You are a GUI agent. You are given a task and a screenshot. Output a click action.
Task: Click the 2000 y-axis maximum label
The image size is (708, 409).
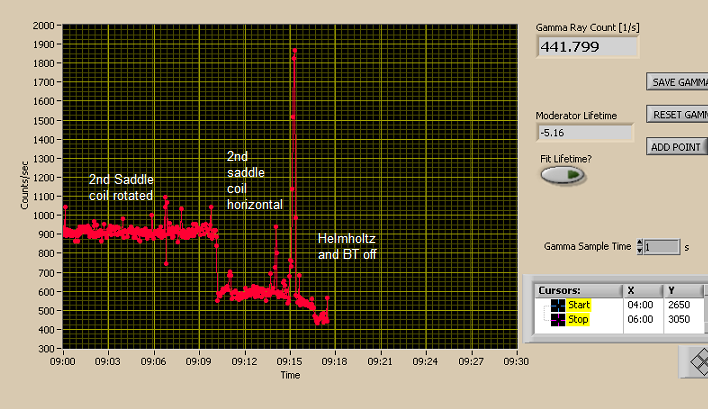point(43,26)
